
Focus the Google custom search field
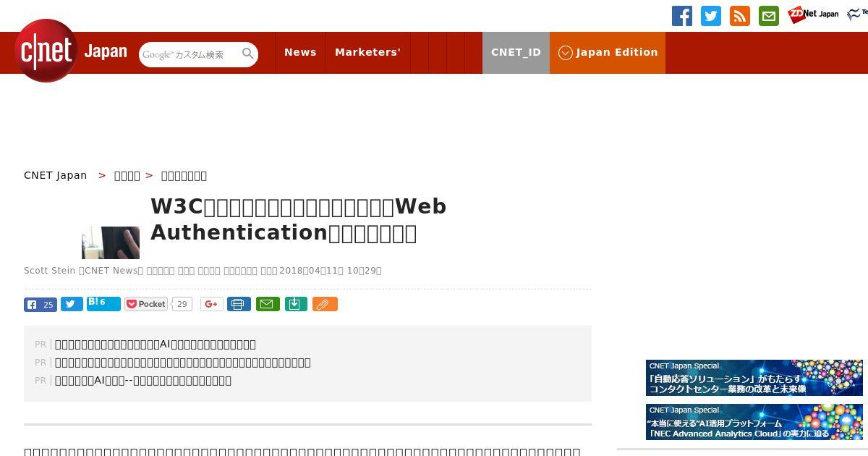190,54
